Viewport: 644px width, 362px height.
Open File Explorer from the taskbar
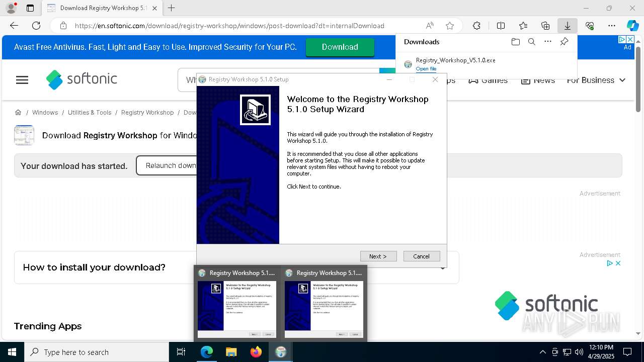click(231, 352)
